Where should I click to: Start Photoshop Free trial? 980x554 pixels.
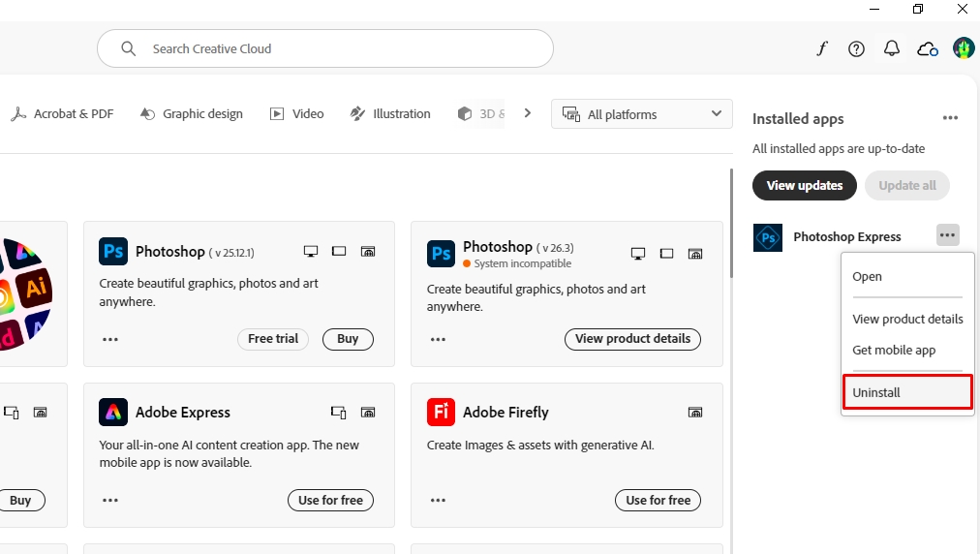coord(273,339)
